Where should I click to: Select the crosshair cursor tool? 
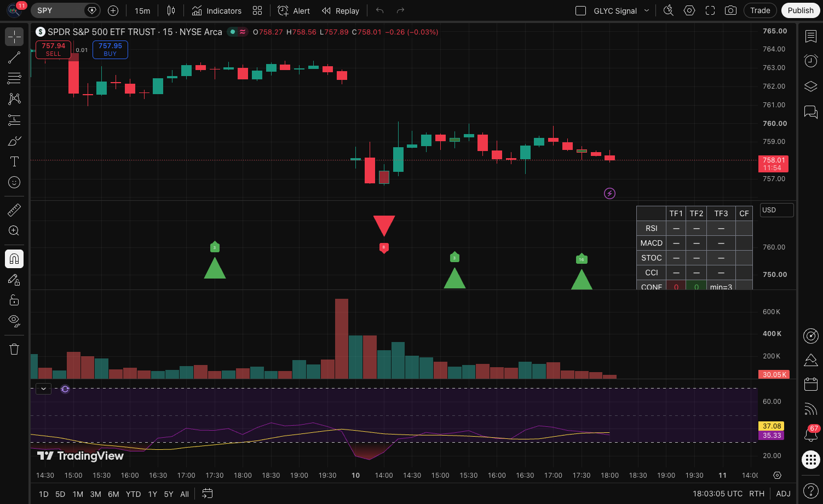pos(14,37)
